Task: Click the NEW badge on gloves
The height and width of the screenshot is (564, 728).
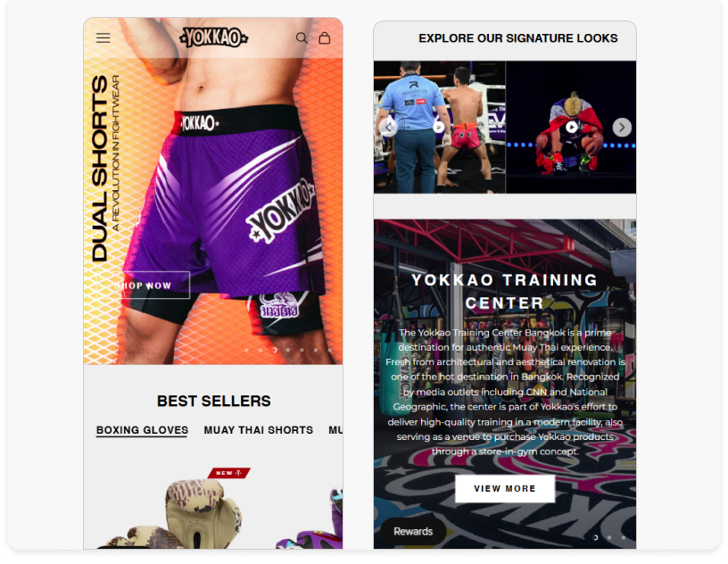Action: pyautogui.click(x=229, y=473)
